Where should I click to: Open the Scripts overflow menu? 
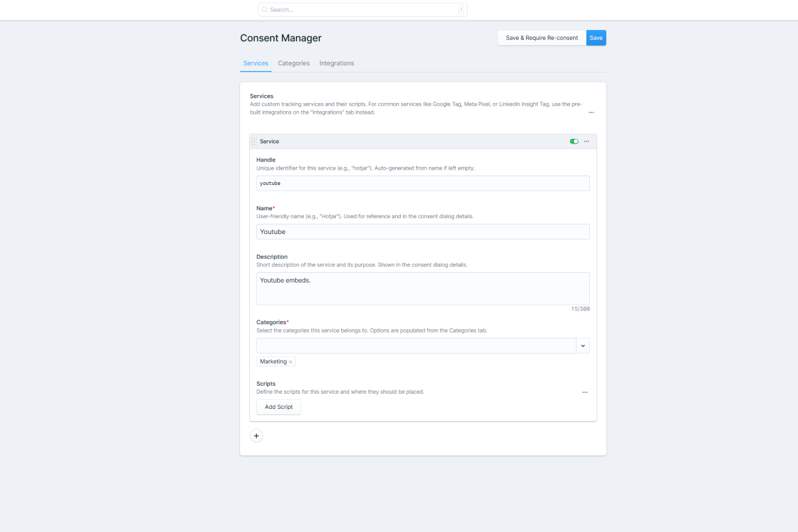(585, 392)
